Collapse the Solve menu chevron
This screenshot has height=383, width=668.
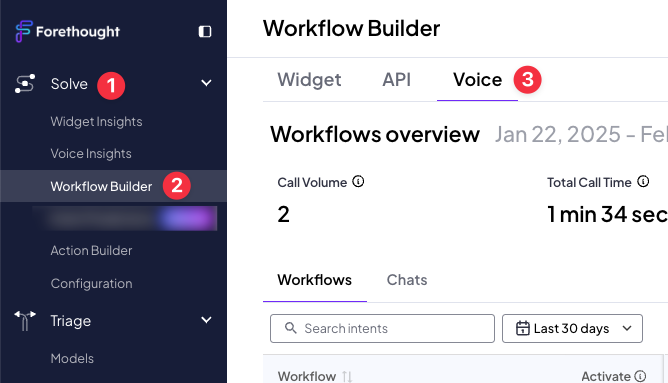pyautogui.click(x=206, y=83)
